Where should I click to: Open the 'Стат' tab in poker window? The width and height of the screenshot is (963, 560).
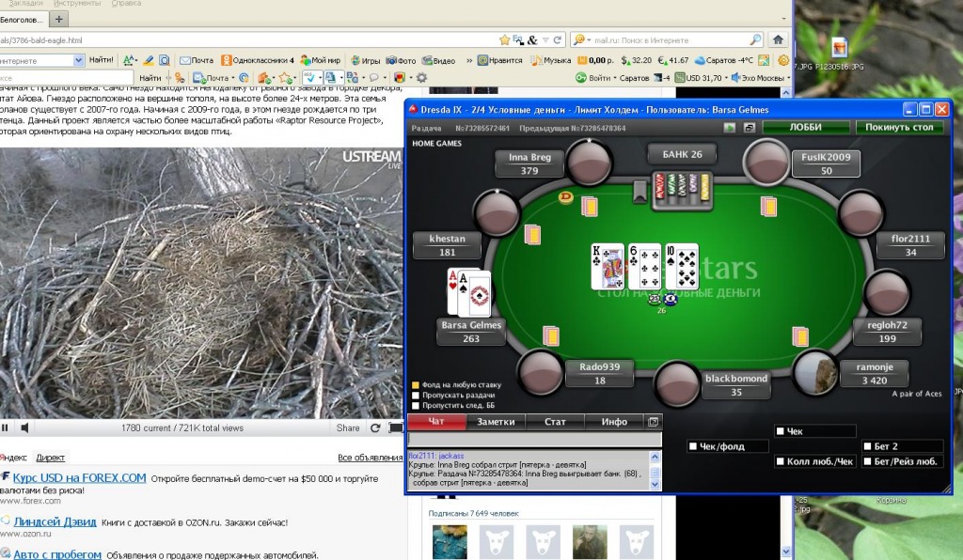point(555,421)
